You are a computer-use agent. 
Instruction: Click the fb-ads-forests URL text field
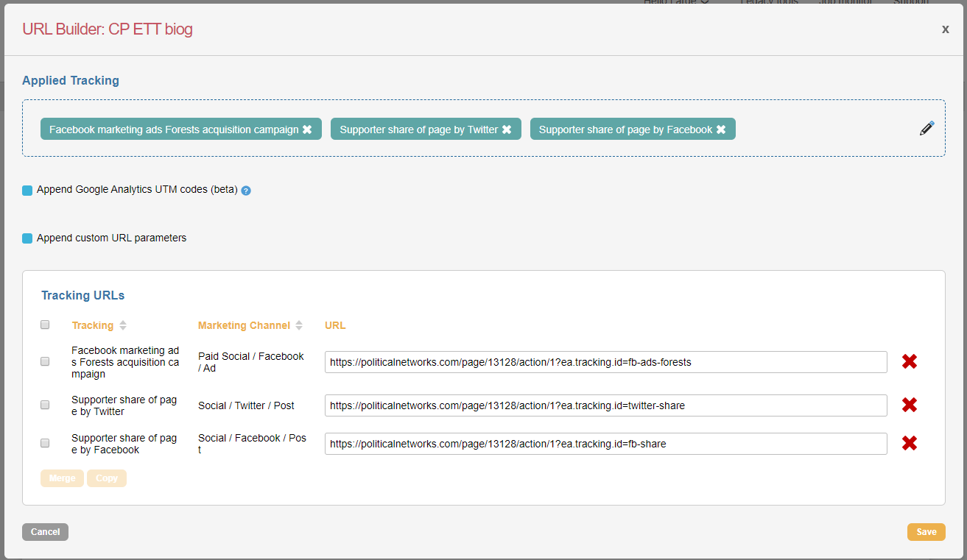click(605, 362)
